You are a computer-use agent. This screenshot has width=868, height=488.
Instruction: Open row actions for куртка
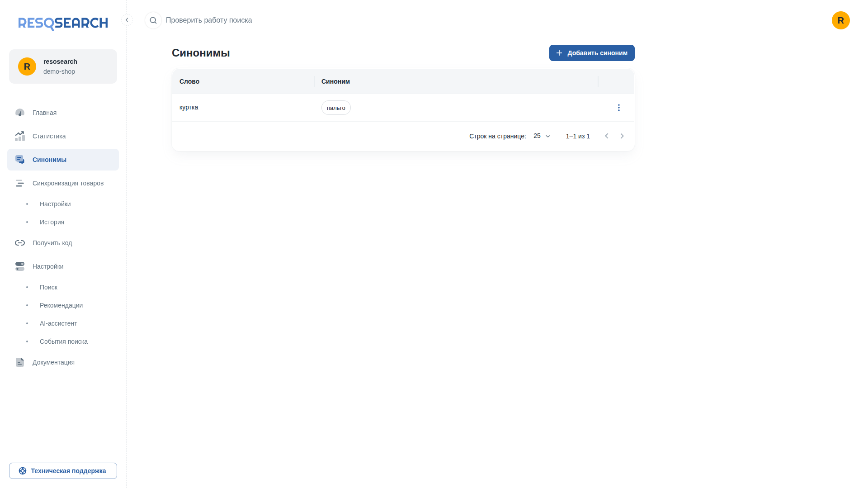[x=619, y=108]
